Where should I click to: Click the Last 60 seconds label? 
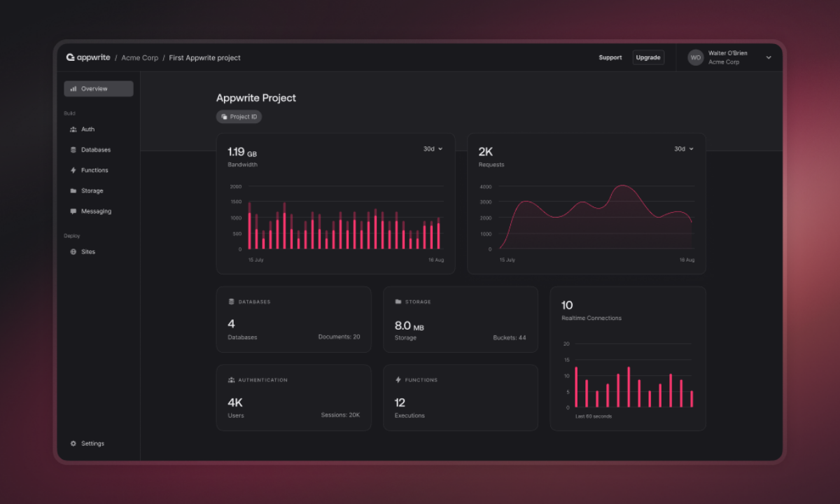pos(594,416)
